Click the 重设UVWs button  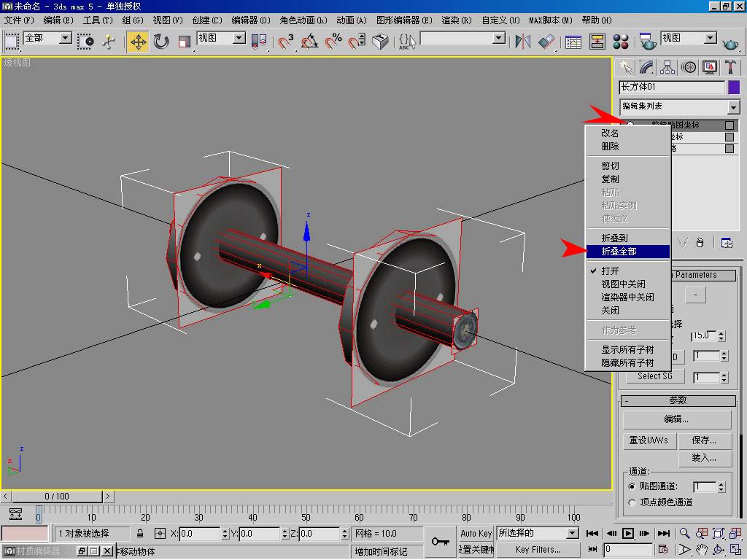point(649,441)
